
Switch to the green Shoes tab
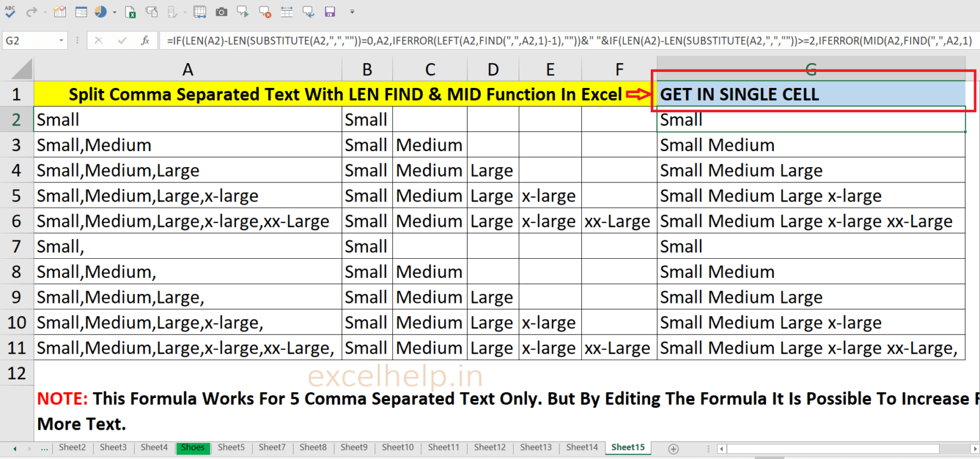pyautogui.click(x=193, y=448)
